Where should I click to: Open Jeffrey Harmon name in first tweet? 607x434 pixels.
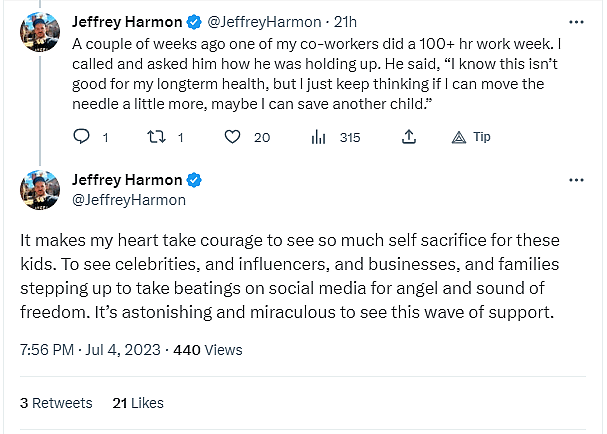pos(127,21)
